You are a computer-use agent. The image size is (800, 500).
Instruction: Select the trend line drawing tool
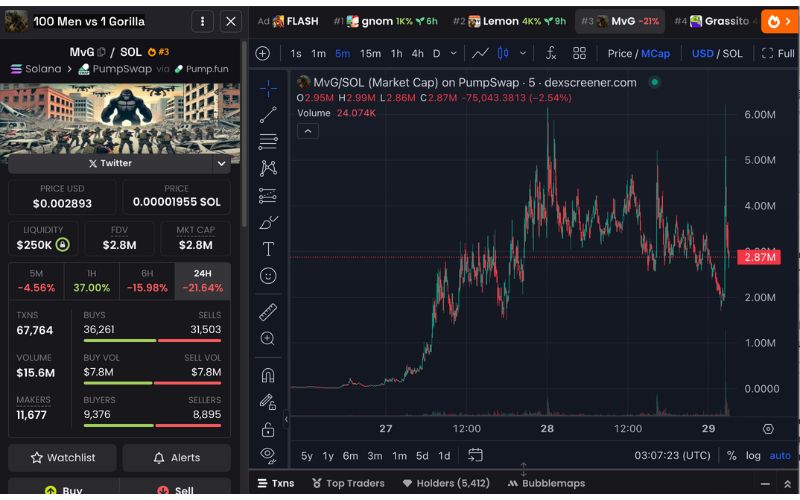(x=268, y=115)
